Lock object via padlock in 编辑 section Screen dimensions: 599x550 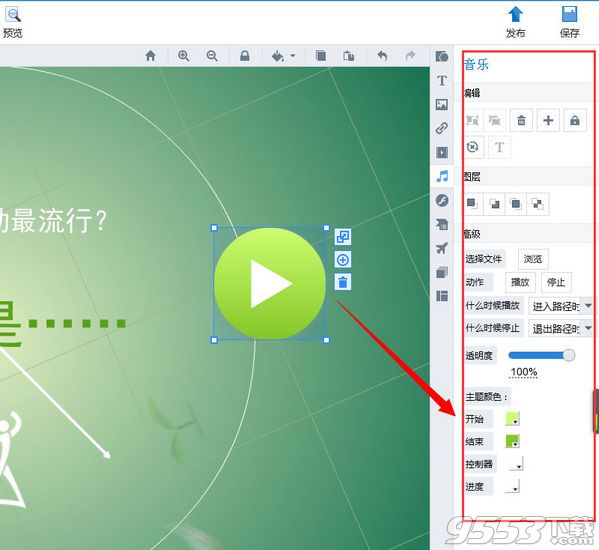tap(575, 121)
